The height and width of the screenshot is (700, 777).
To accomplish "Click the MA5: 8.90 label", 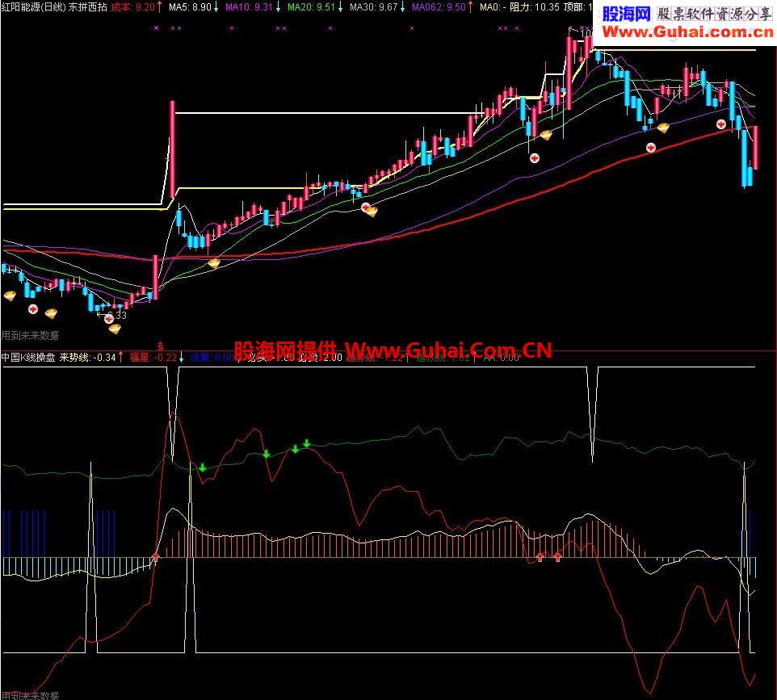I will (x=190, y=7).
